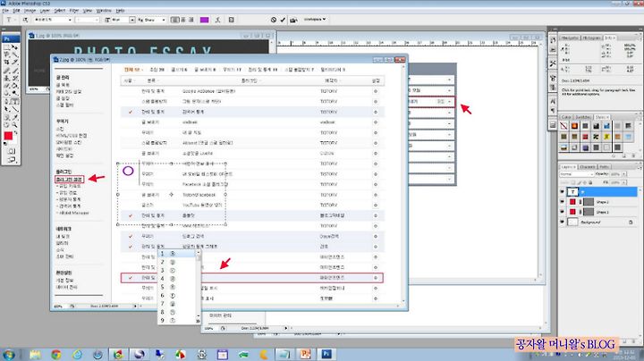644x361 pixels.
Task: Select the Move tool
Action: pyautogui.click(x=15, y=47)
